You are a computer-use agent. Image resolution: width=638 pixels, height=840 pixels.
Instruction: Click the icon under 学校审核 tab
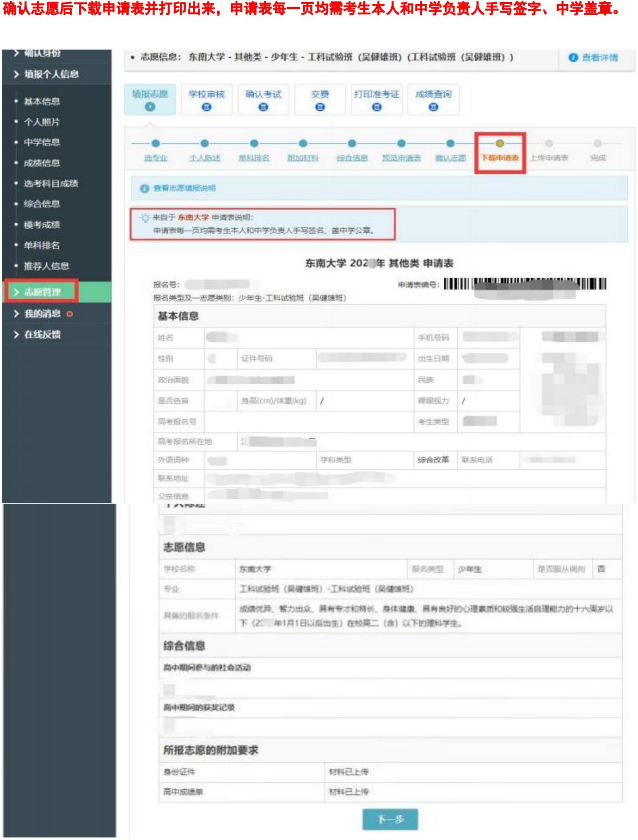click(206, 108)
